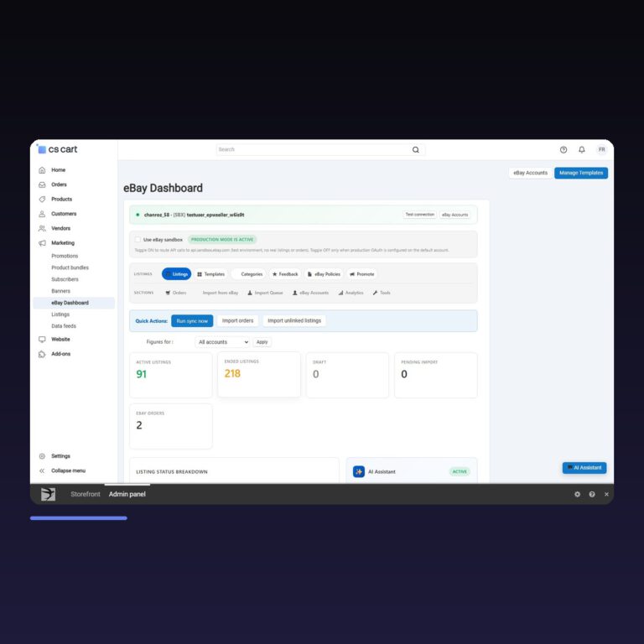Viewport: 644px width, 644px height.
Task: Click the Ended Listings 218 card
Action: coord(259,375)
